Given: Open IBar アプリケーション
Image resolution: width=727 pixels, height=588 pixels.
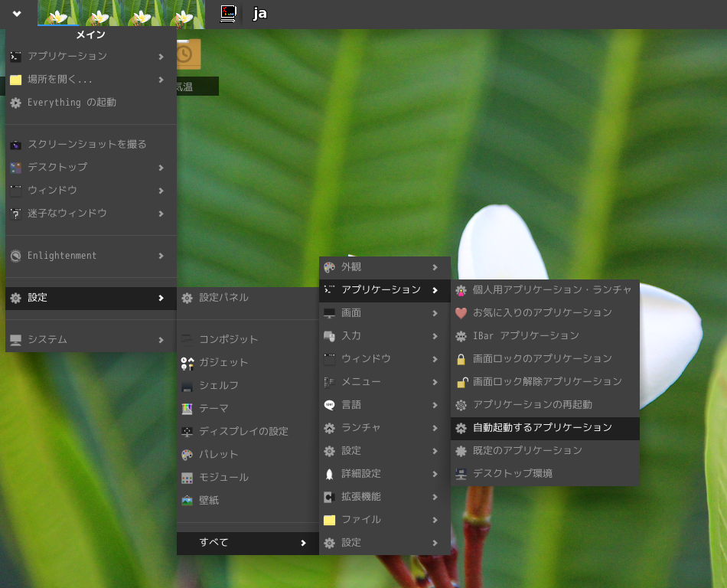Looking at the screenshot, I should pos(545,336).
